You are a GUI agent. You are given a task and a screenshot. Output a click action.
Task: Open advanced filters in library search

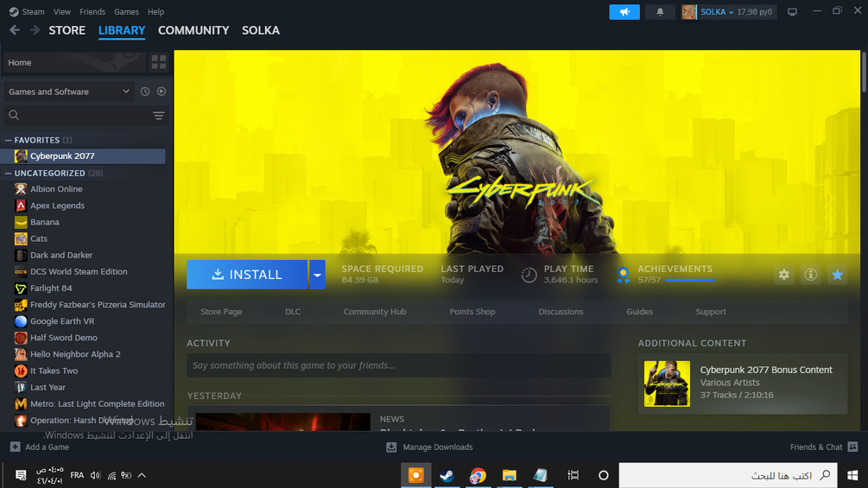(159, 115)
